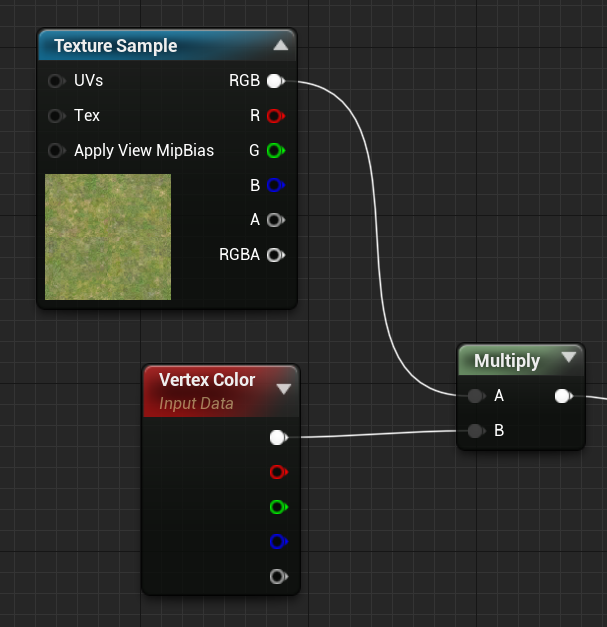Viewport: 607px width, 627px height.
Task: Expand the Vertex Color node with the down arrow
Action: [284, 389]
